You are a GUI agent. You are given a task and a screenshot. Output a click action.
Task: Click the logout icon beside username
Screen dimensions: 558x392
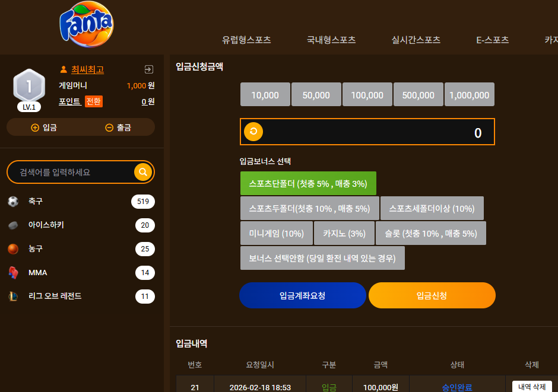click(149, 69)
